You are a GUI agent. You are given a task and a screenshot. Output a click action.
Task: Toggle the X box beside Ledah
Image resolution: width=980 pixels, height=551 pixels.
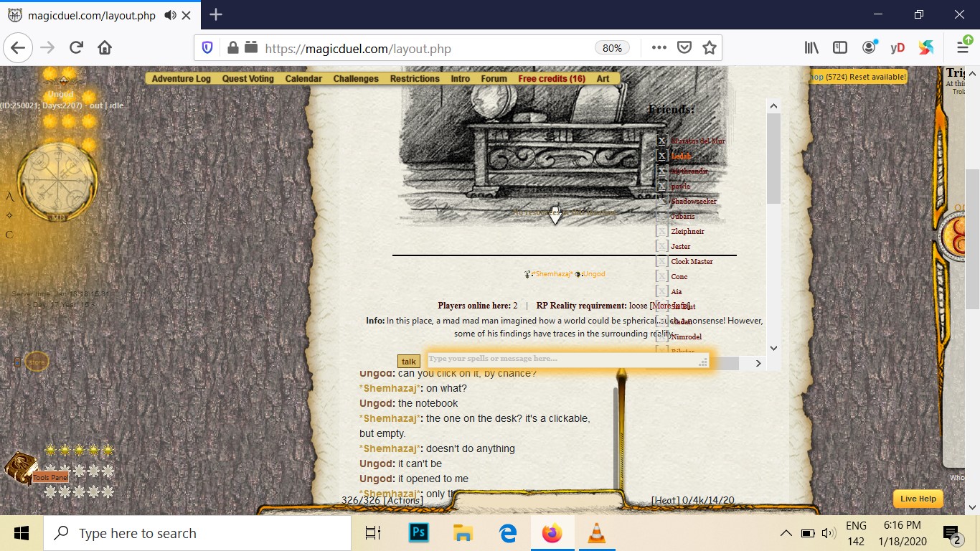point(662,156)
